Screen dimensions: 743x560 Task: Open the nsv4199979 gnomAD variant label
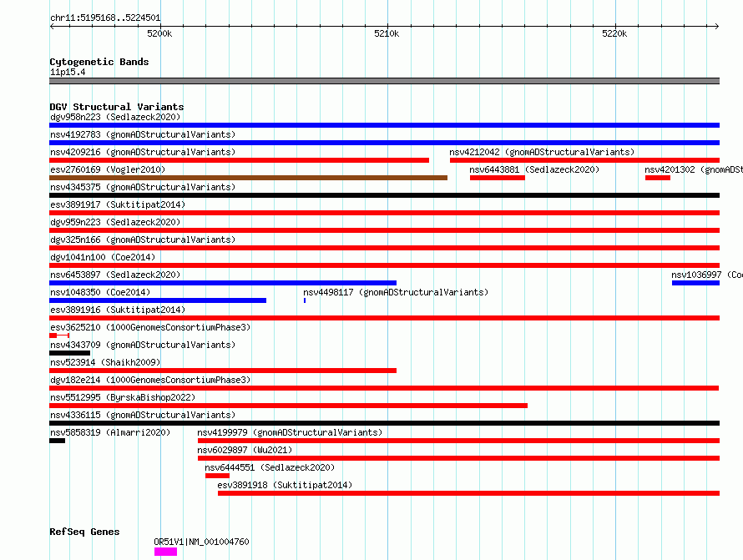(290, 432)
